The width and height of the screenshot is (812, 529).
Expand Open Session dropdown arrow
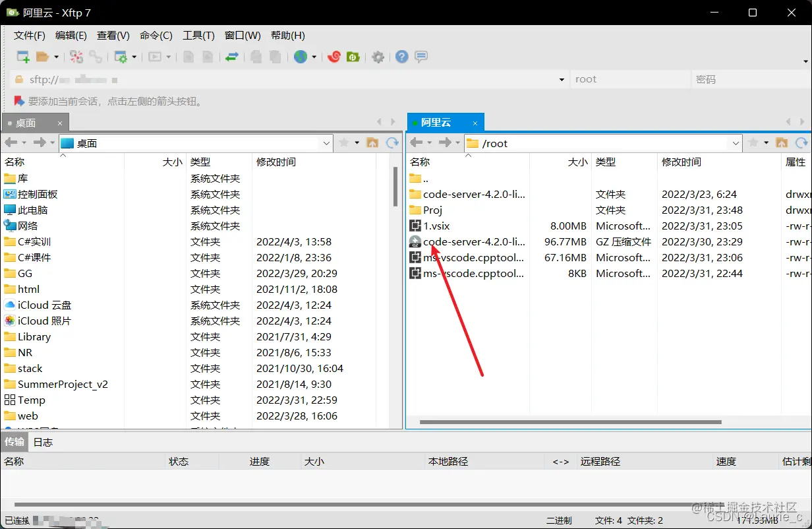click(56, 57)
